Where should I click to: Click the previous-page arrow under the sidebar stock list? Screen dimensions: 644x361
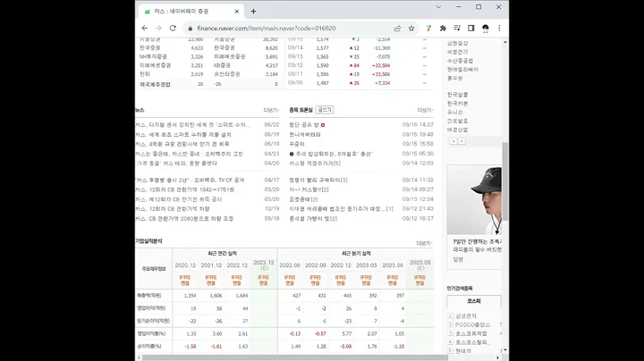click(x=453, y=141)
